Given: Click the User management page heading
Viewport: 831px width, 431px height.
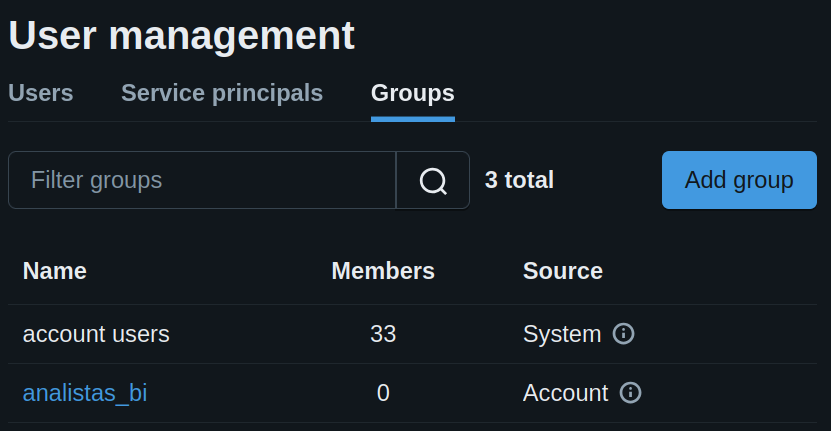Looking at the screenshot, I should [182, 36].
